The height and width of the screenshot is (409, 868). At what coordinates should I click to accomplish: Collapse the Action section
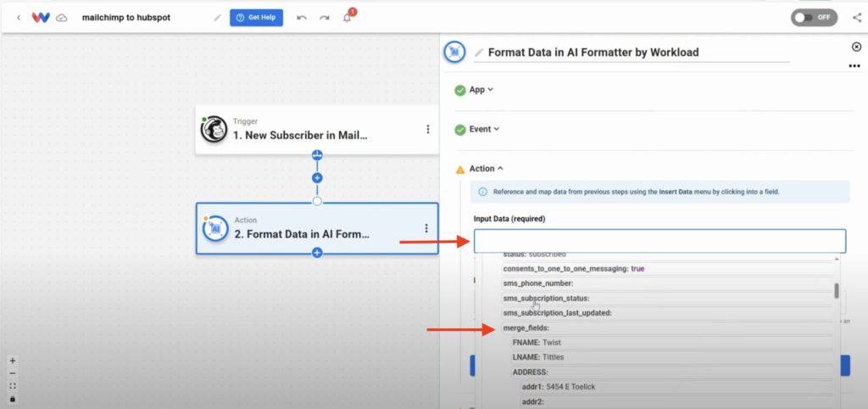[486, 169]
